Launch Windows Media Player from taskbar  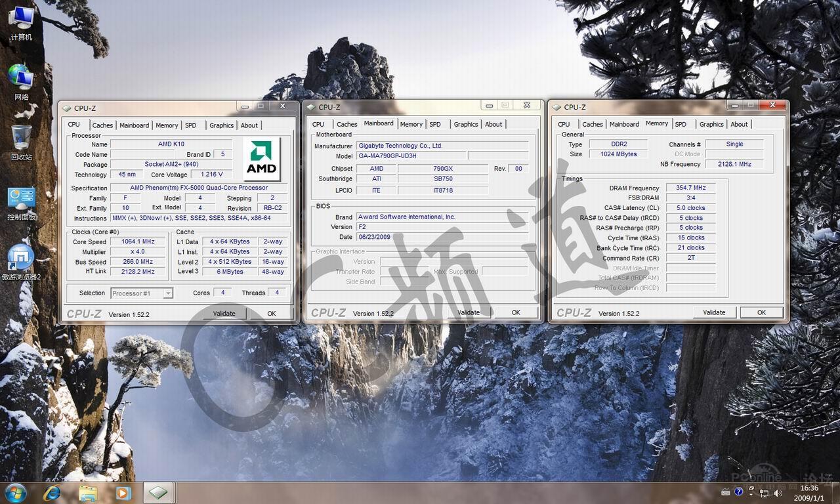click(123, 492)
